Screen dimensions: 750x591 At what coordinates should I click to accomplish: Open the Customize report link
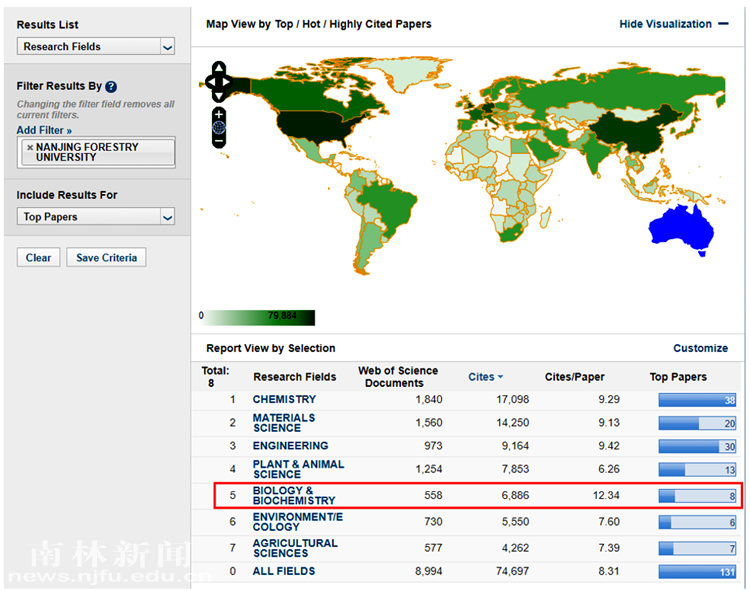pyautogui.click(x=700, y=348)
